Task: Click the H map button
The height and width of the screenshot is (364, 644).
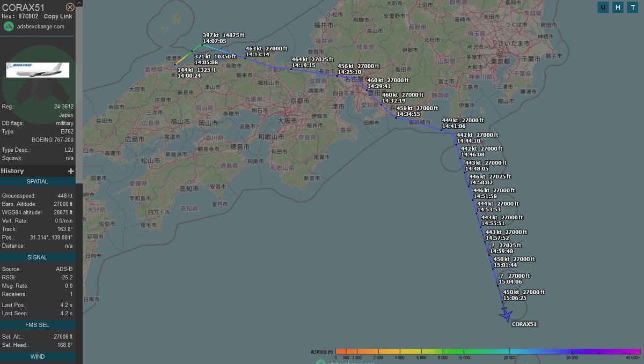Action: click(x=618, y=7)
